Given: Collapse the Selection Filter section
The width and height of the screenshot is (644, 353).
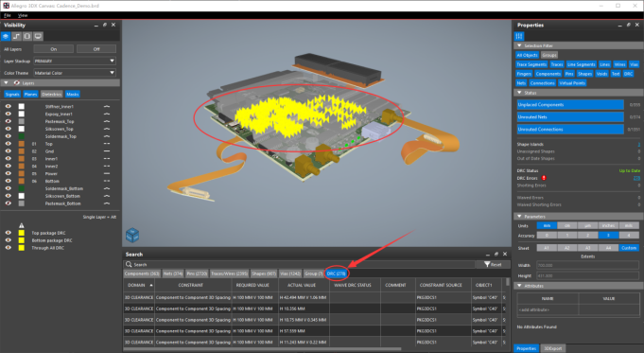Looking at the screenshot, I should coord(519,45).
